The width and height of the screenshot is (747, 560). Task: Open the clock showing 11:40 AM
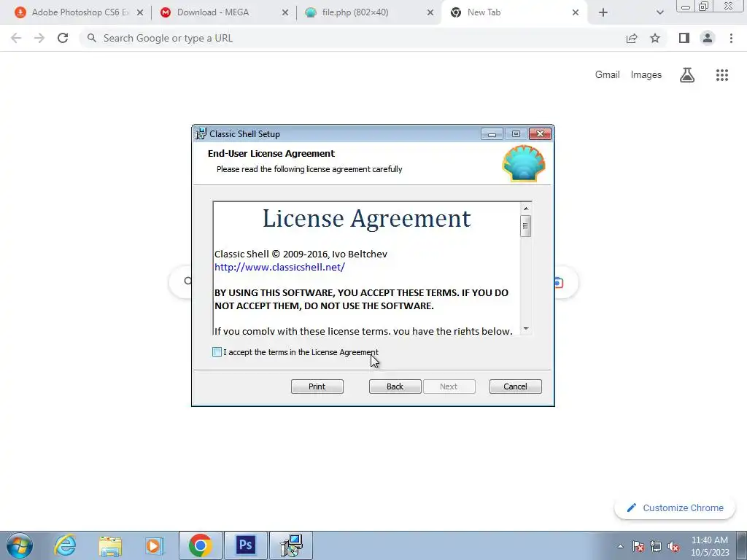[x=710, y=546]
